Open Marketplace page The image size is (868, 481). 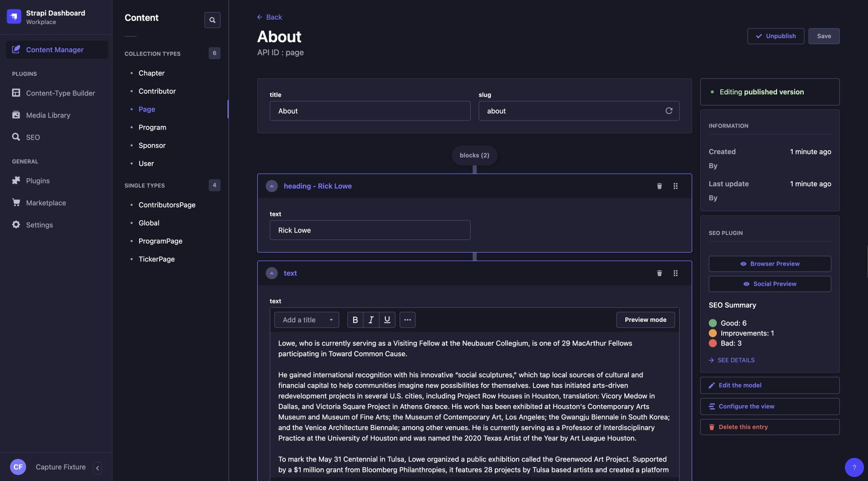[x=46, y=202]
